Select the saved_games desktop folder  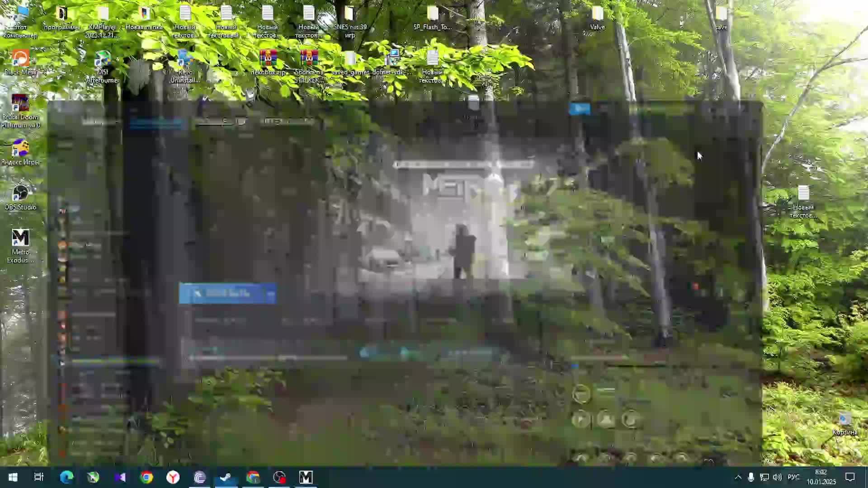tap(350, 62)
